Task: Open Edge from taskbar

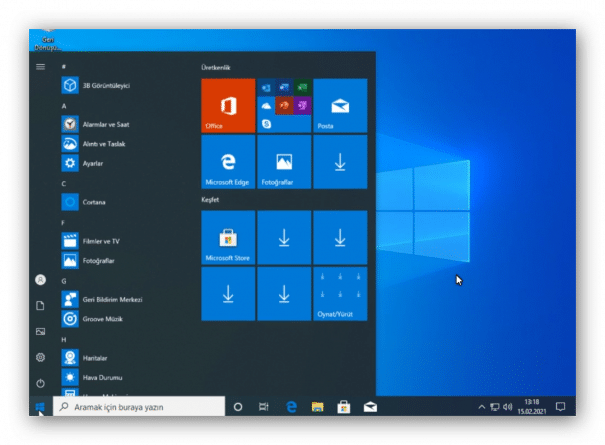Action: pos(291,406)
